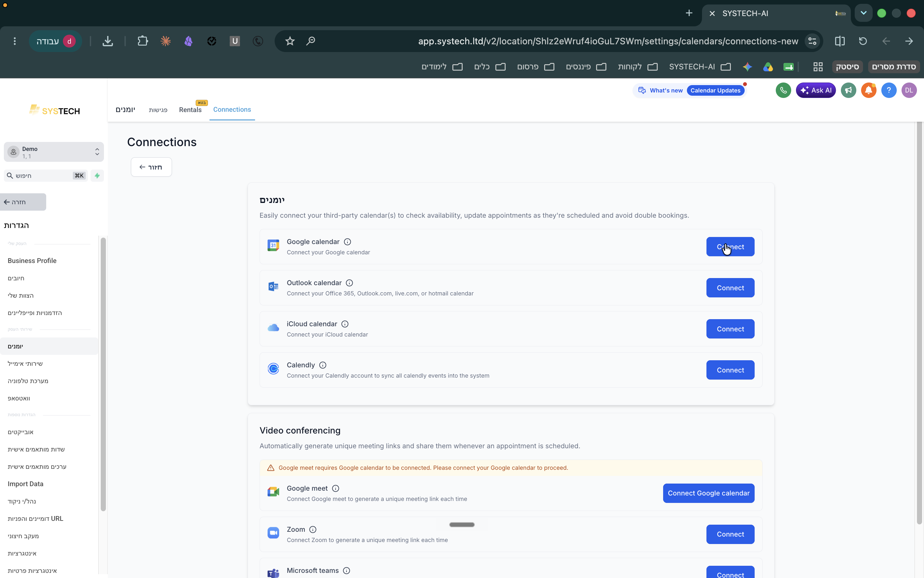Screen dimensions: 924x578
Task: Open the לקוחות bookmarks folder
Action: 637,67
